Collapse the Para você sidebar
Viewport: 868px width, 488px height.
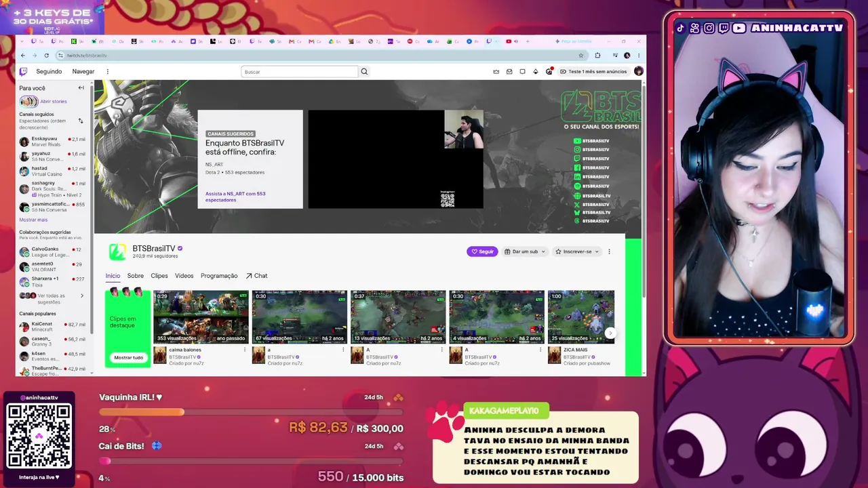tap(81, 87)
